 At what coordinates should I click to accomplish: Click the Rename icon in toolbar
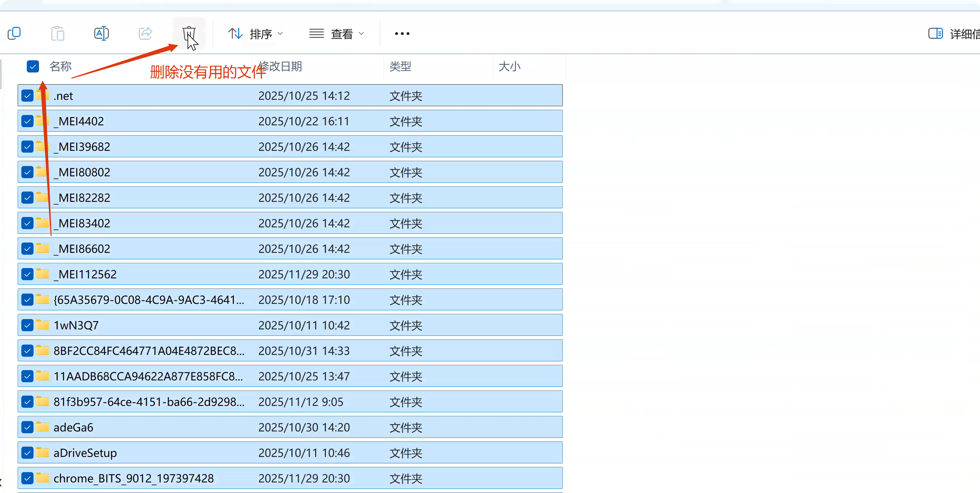101,33
